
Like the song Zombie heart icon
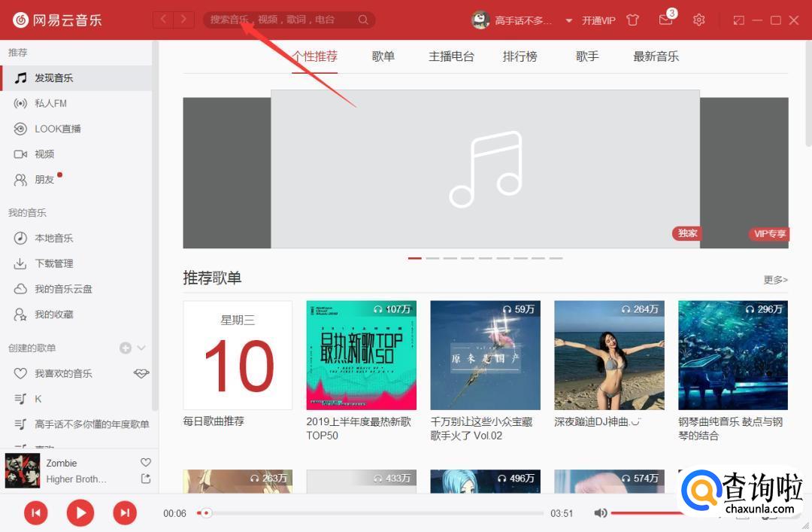(146, 462)
